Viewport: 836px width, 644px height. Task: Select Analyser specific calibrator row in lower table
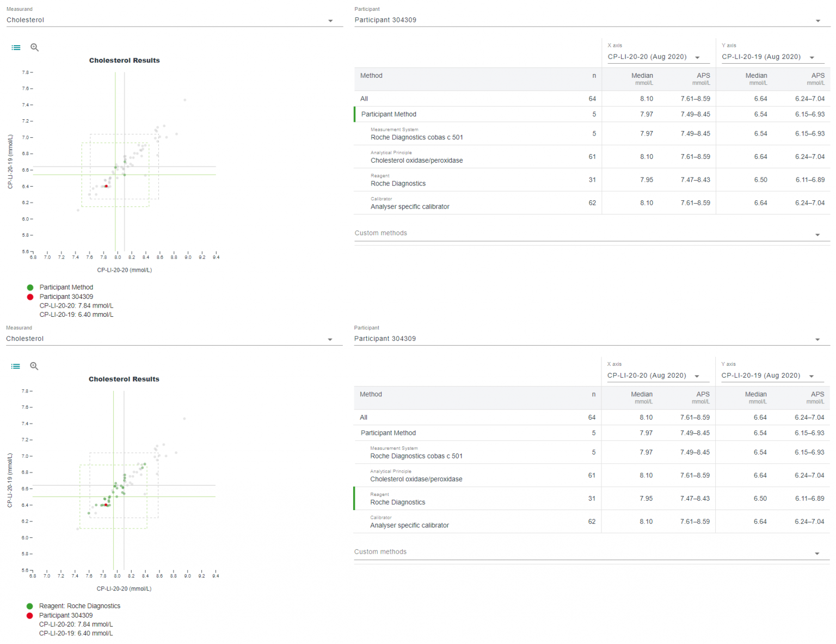click(592, 522)
